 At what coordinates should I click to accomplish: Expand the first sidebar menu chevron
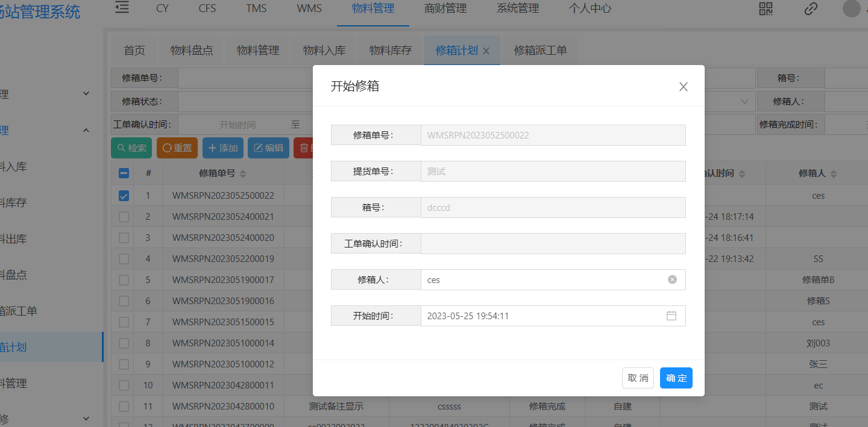point(86,94)
